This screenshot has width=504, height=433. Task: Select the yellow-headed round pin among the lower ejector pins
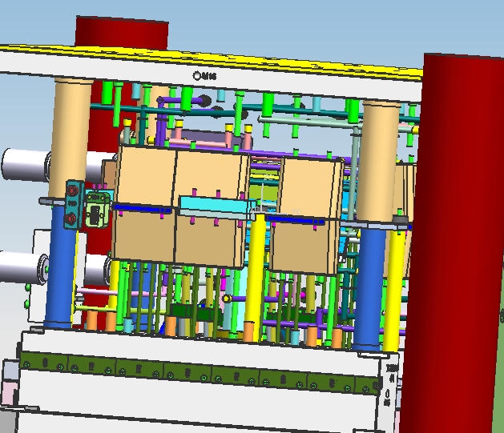[227, 299]
